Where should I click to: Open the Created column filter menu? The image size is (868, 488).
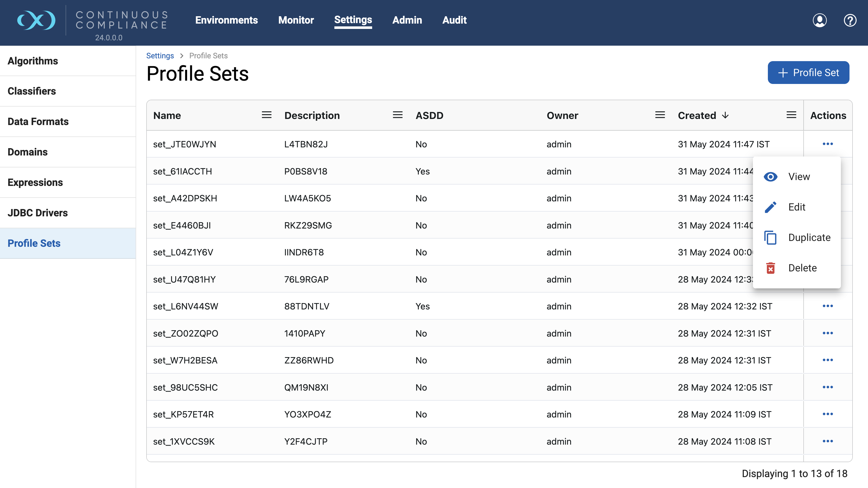pos(791,115)
